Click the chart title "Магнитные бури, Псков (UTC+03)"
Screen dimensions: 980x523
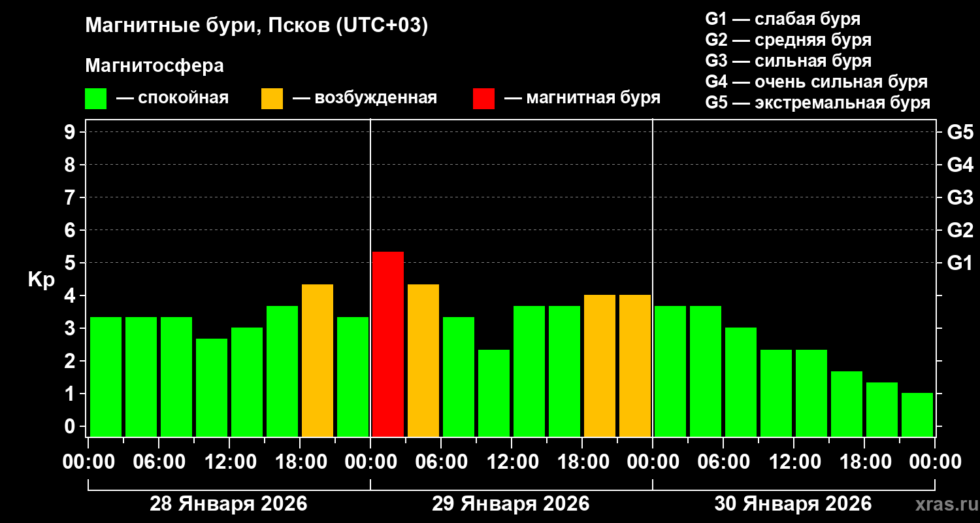[257, 27]
